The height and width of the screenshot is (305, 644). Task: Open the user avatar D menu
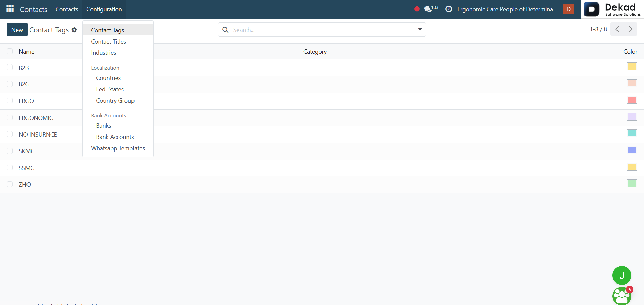568,9
